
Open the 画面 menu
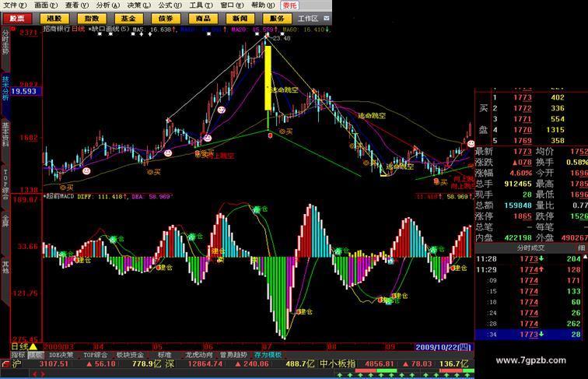46,5
